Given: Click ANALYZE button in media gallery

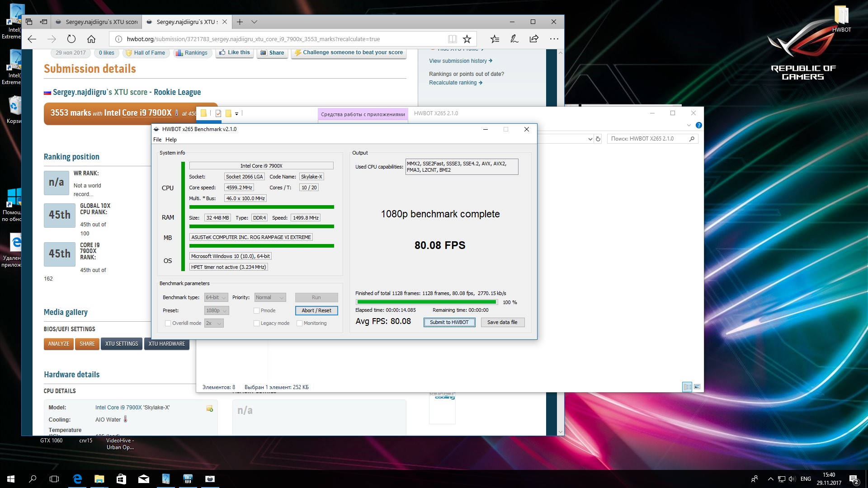Looking at the screenshot, I should coord(59,344).
